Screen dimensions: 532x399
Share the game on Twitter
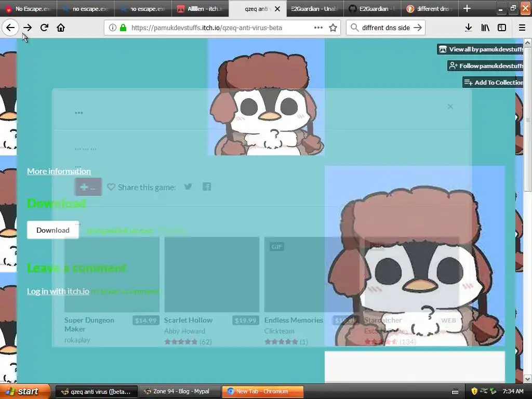[x=188, y=187]
